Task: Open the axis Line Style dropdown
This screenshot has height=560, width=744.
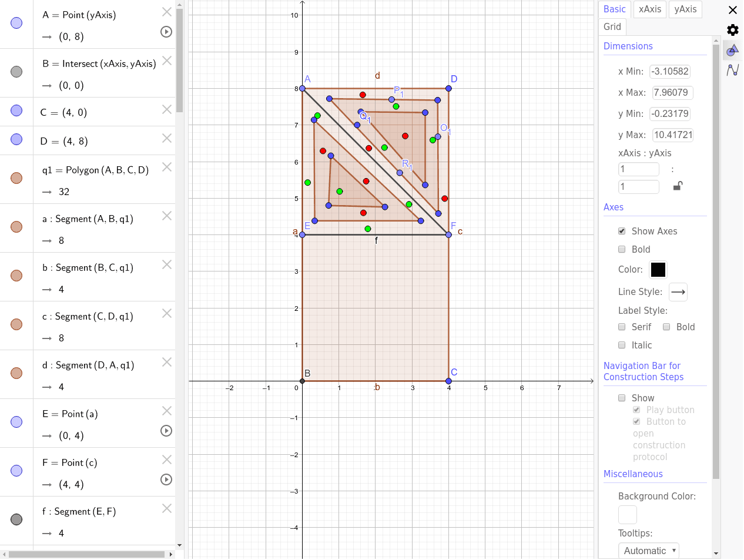Action: pos(678,292)
